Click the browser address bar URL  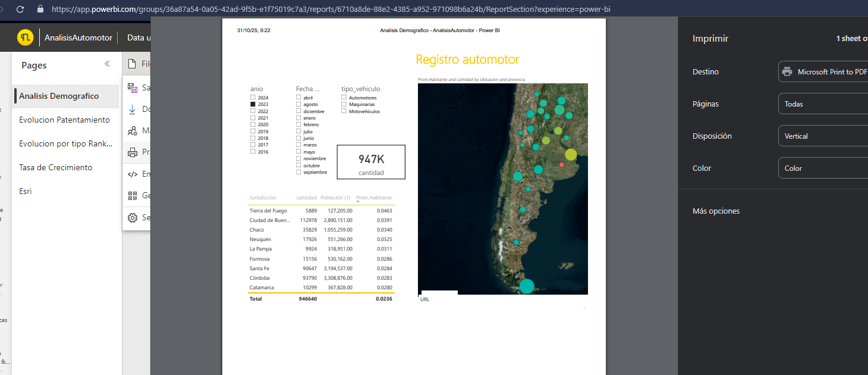coord(331,9)
